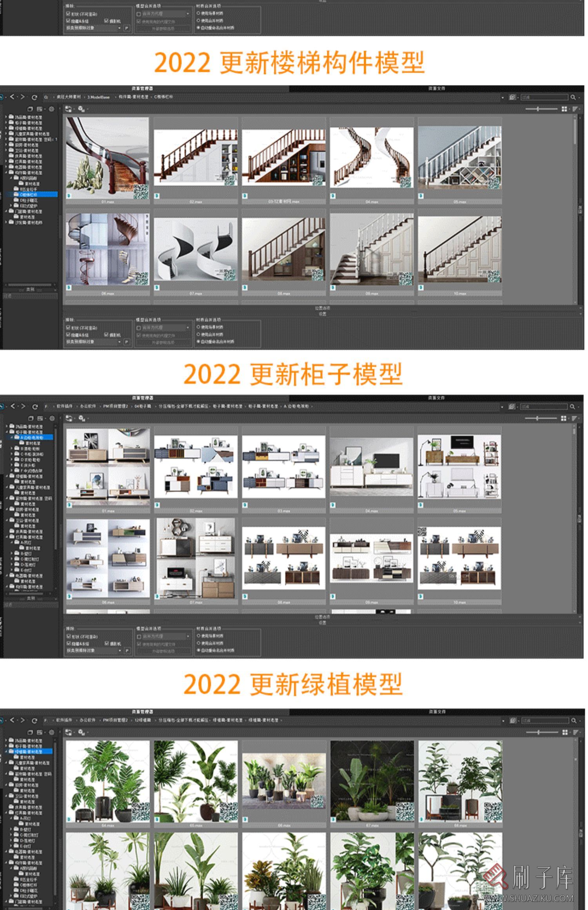This screenshot has width=588, height=910.
Task: Refresh the cabinet asset browser
Action: [x=34, y=406]
